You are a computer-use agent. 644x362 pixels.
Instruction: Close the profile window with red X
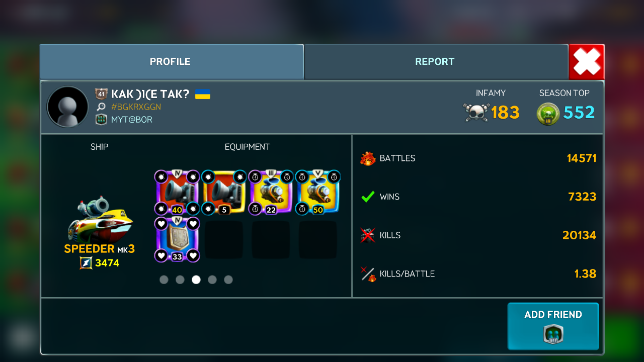tap(587, 62)
